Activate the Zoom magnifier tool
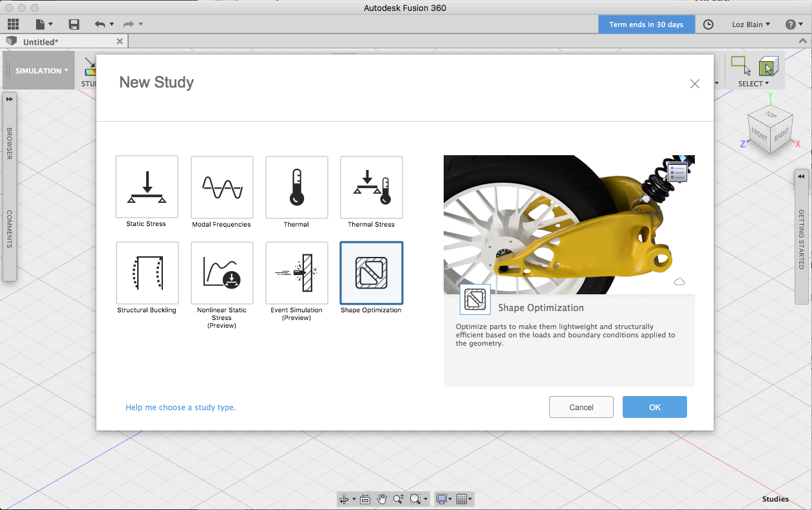Viewport: 812px width, 510px height. coord(398,498)
